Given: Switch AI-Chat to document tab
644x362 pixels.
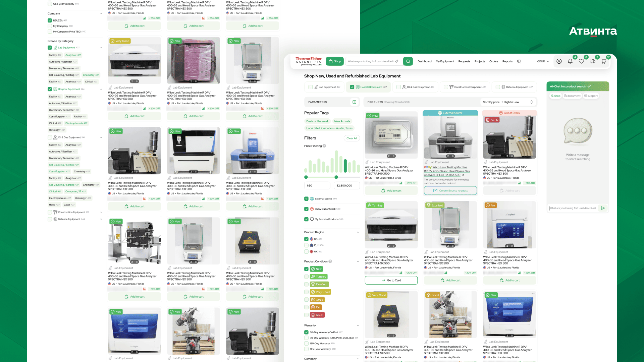Looking at the screenshot, I should click(572, 96).
